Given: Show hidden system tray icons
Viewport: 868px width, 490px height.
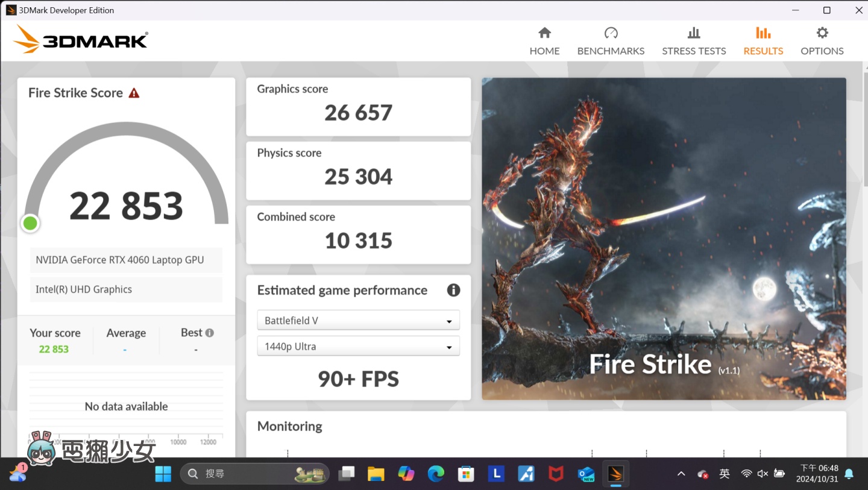Looking at the screenshot, I should coord(681,474).
